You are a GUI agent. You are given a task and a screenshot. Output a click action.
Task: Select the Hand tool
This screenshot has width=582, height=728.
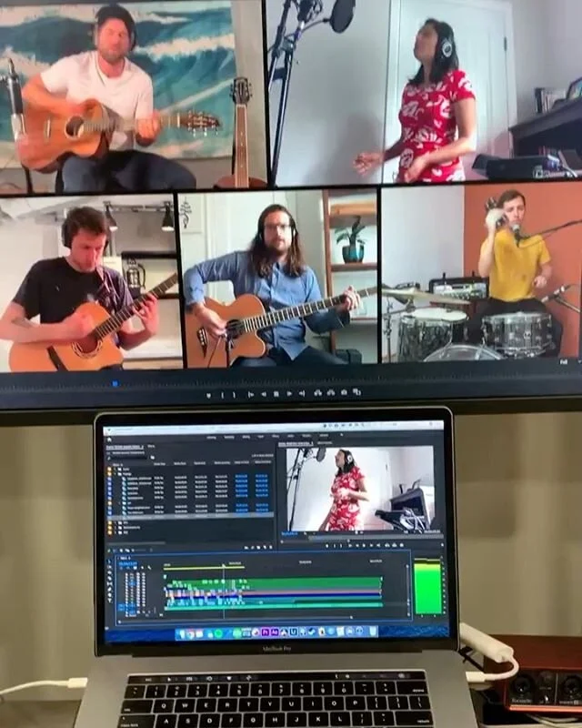(109, 595)
